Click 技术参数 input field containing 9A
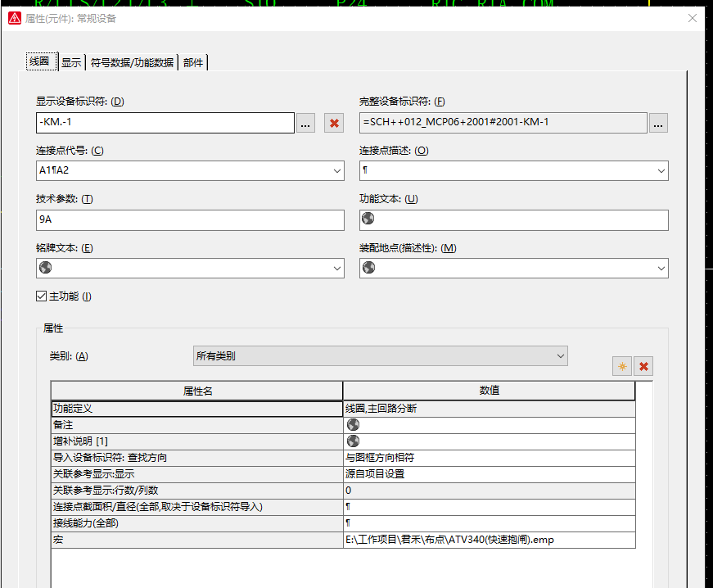This screenshot has width=713, height=588. (190, 220)
